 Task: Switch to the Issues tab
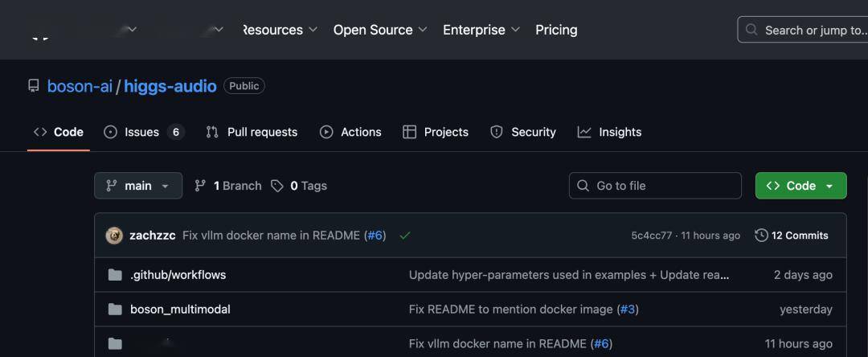143,132
